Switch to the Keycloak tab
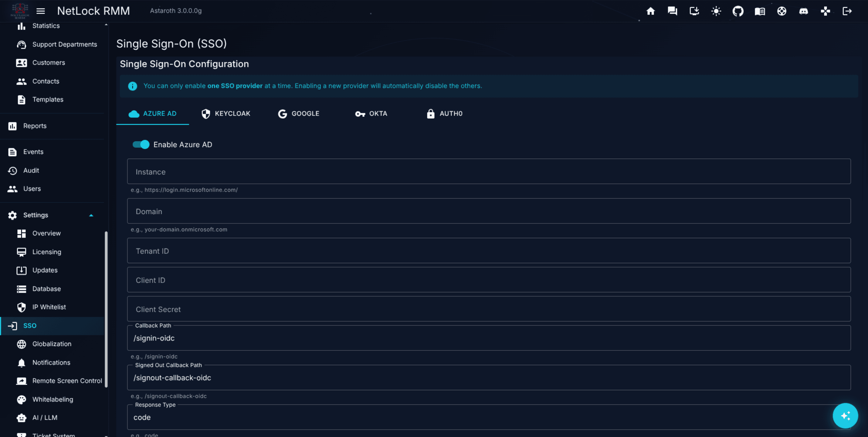Image resolution: width=868 pixels, height=437 pixels. click(x=225, y=114)
